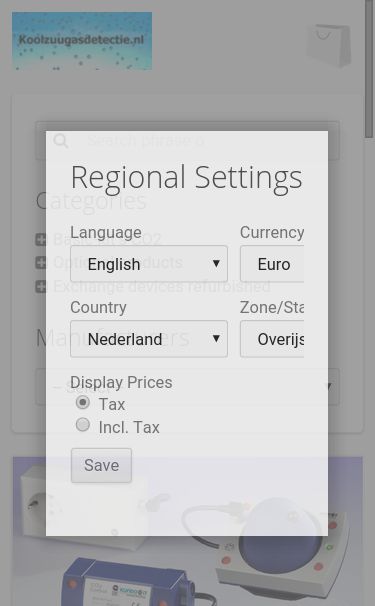Expand the Optional products plus icon
The height and width of the screenshot is (606, 375).
click(x=41, y=262)
